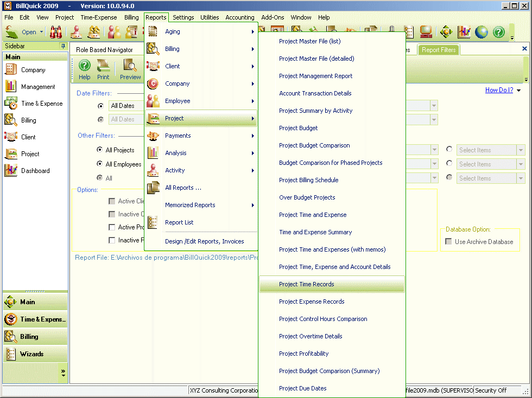Click the globe web icon in toolbar
This screenshot has width=532, height=398.
pyautogui.click(x=482, y=32)
